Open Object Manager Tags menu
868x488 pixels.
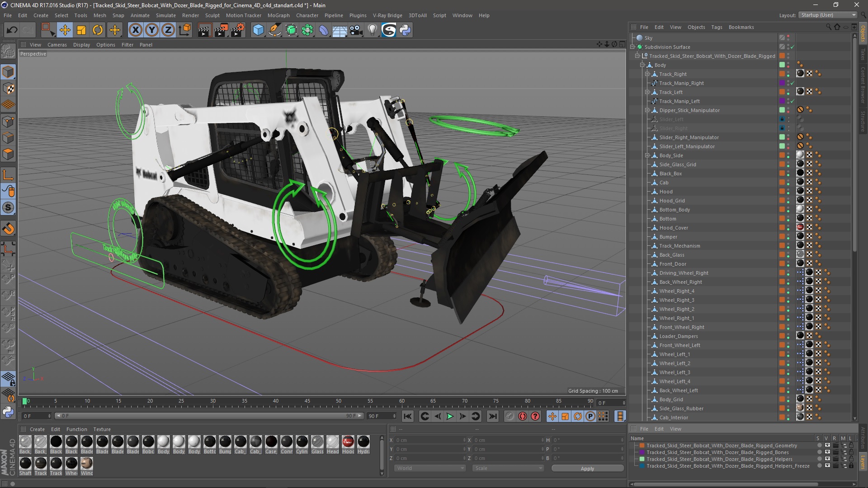(x=717, y=27)
